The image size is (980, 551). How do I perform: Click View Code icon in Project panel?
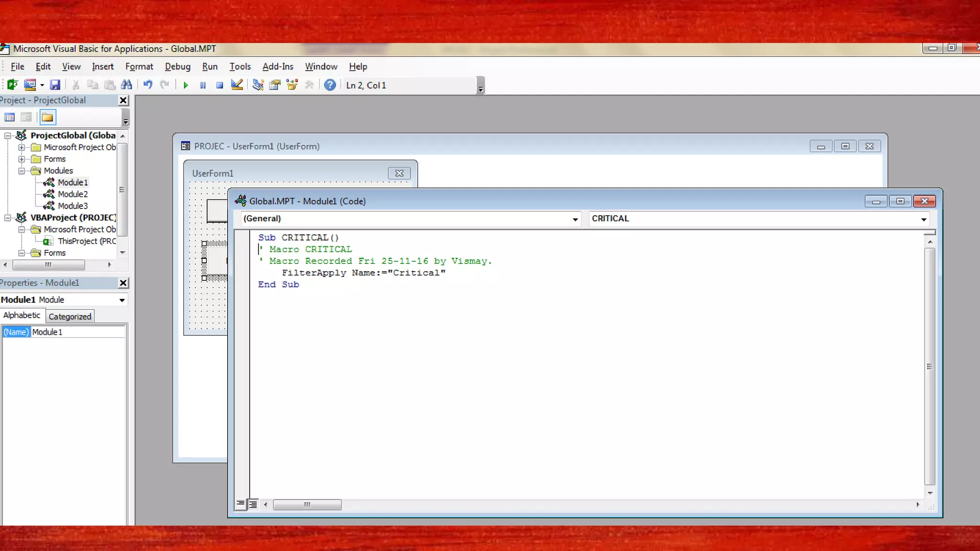click(10, 117)
